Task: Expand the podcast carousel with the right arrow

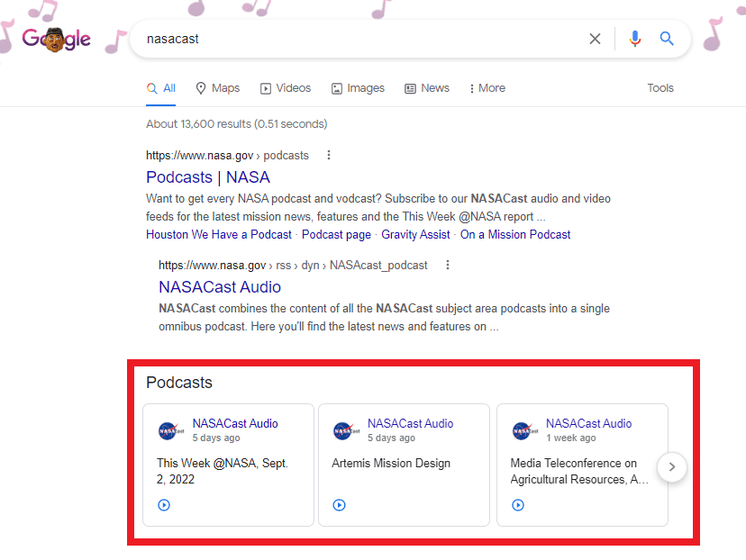Action: 671,467
